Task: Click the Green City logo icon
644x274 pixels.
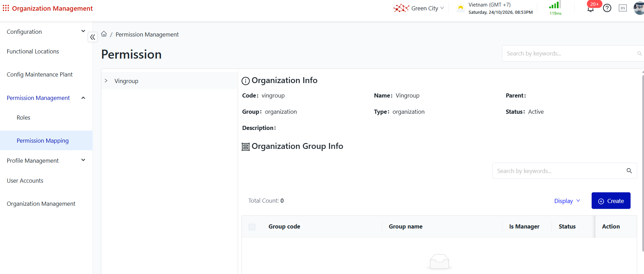Action: tap(401, 8)
